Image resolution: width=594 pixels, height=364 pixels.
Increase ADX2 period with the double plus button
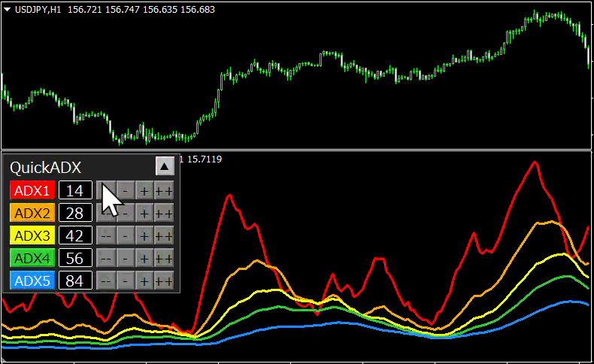(164, 213)
